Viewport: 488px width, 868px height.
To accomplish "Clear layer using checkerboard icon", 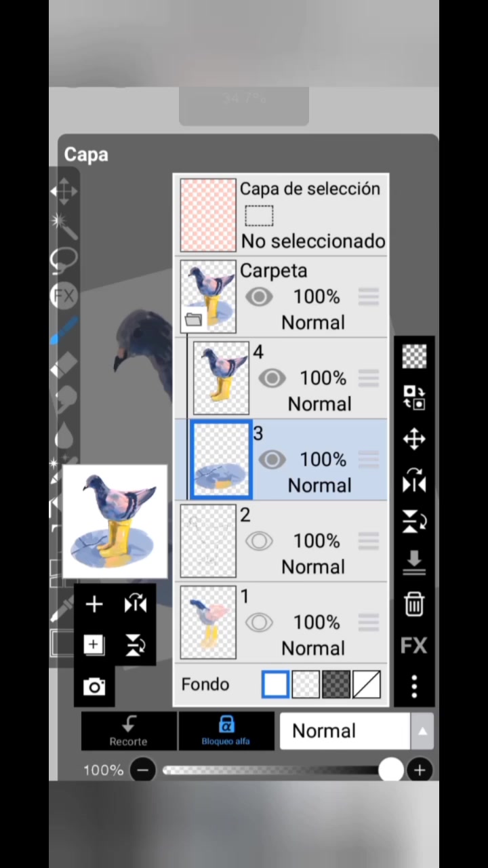I will point(414,356).
